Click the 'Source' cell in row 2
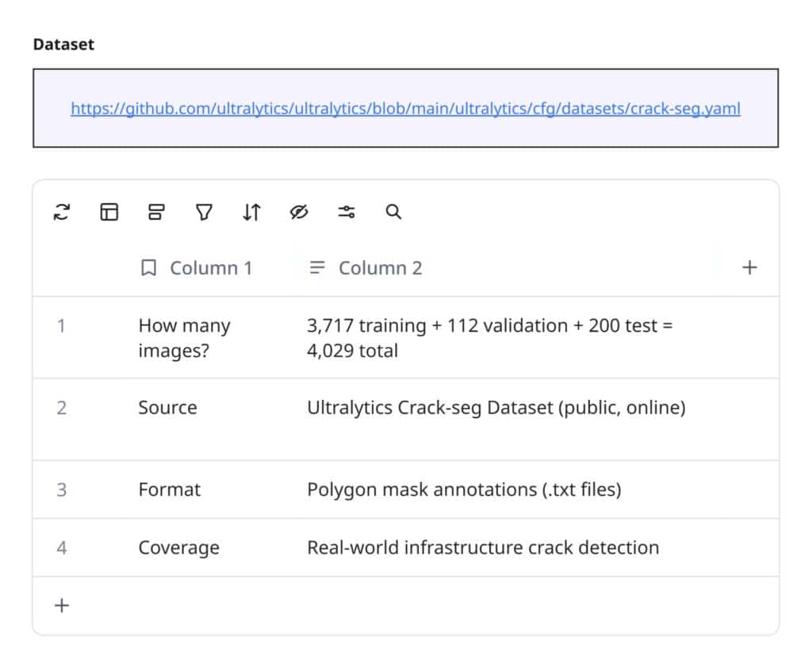Viewport: 812px width, 668px height. point(167,408)
